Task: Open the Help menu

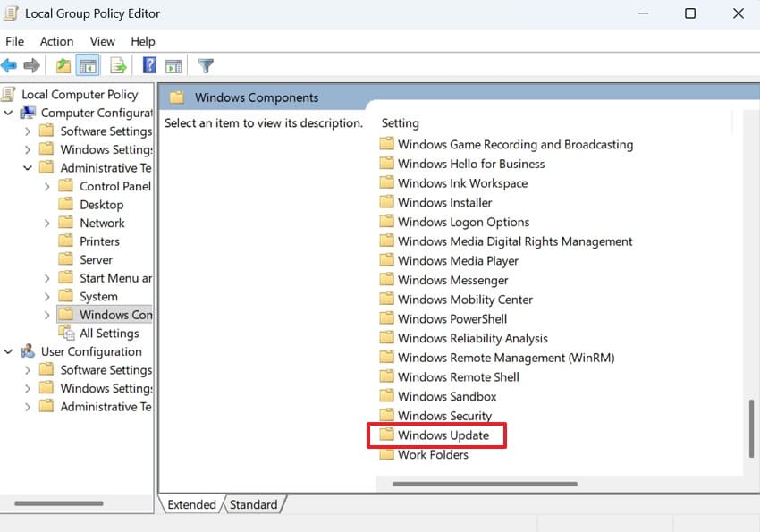Action: point(143,42)
